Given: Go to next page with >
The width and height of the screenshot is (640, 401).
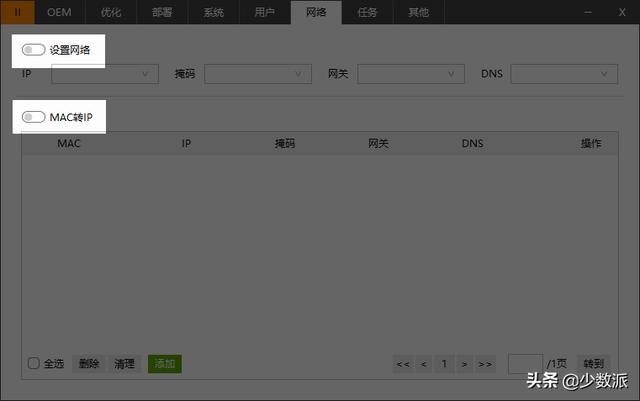Looking at the screenshot, I should 464,364.
